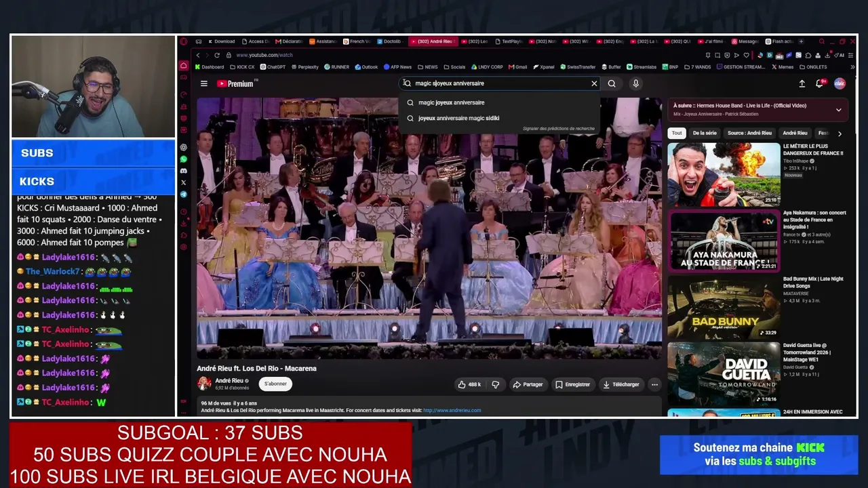The width and height of the screenshot is (868, 488).
Task: Click the heart bookmark icon in address bar
Action: [x=747, y=55]
